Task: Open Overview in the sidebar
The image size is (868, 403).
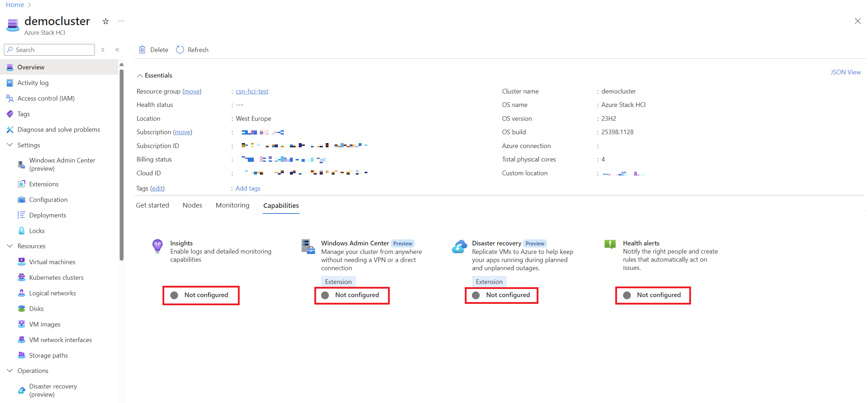Action: click(59, 67)
